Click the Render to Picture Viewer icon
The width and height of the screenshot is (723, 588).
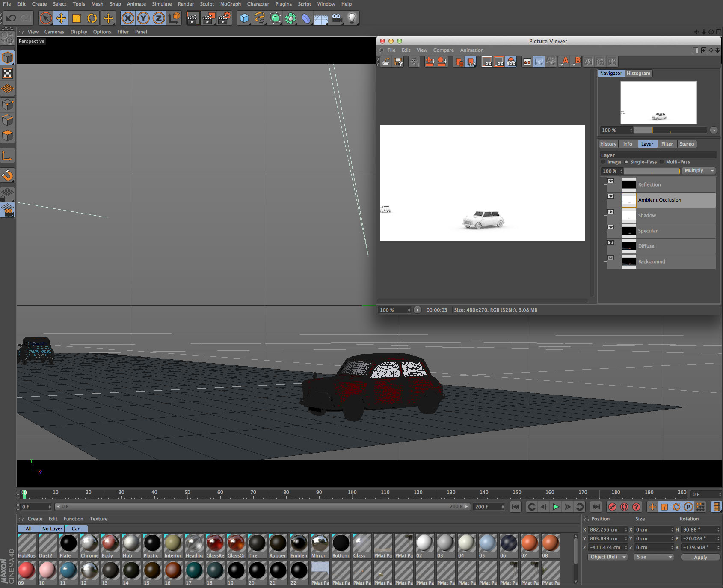(x=208, y=18)
